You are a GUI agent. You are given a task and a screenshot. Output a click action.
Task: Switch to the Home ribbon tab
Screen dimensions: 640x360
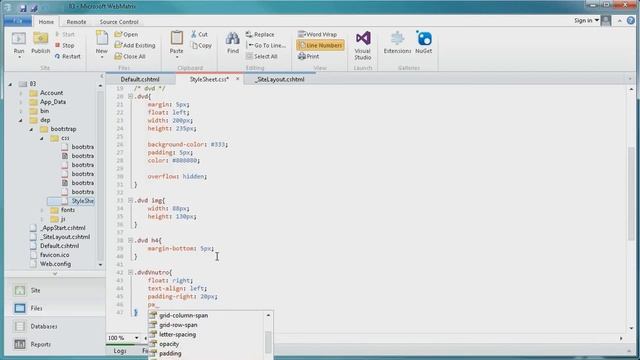tap(46, 22)
